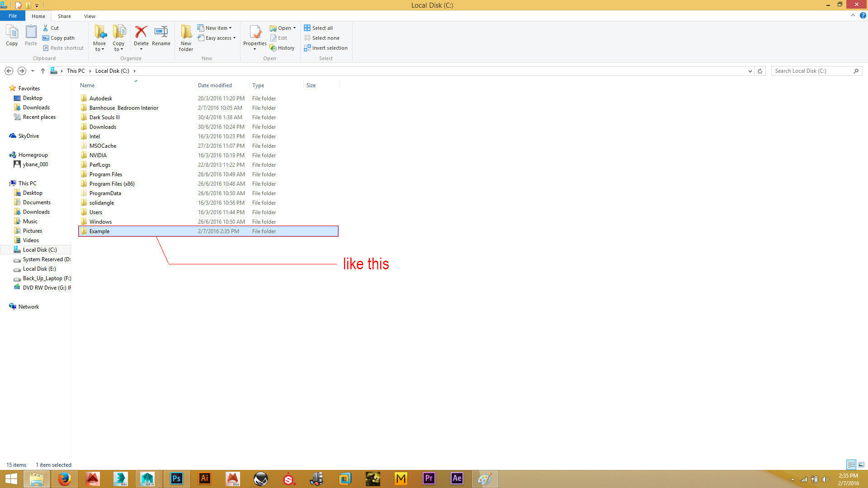868x488 pixels.
Task: Switch to the View ribbon tab
Action: click(90, 16)
